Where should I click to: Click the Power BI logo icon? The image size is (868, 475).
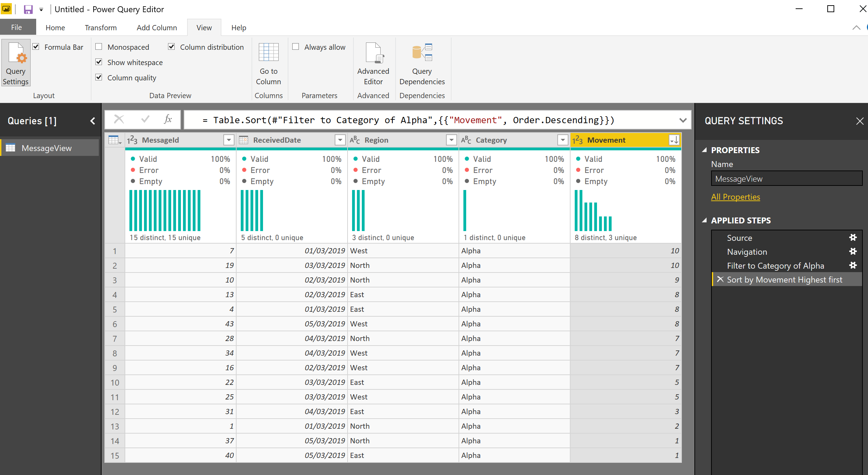point(6,9)
